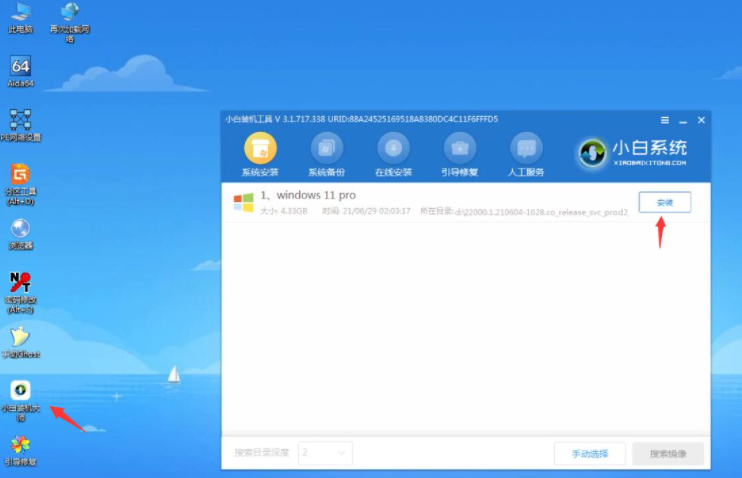Open the 引导修复 tab in toolbar

[459, 155]
